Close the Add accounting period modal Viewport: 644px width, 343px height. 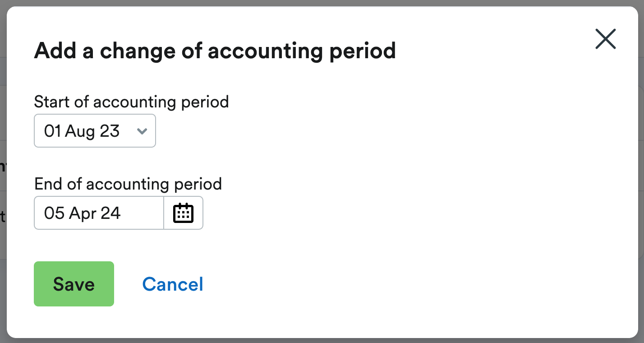(x=605, y=39)
